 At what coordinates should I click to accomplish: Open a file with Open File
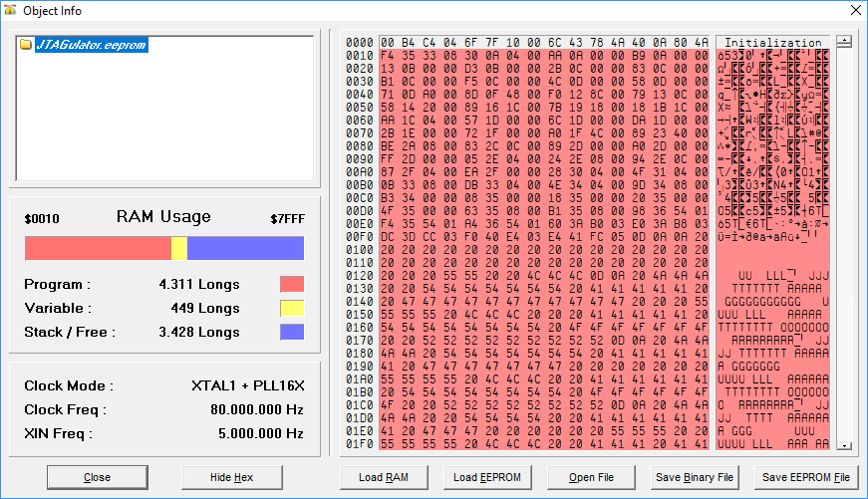tap(591, 477)
